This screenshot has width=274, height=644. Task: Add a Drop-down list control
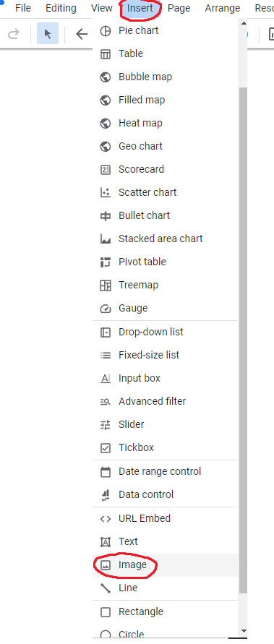click(x=165, y=332)
